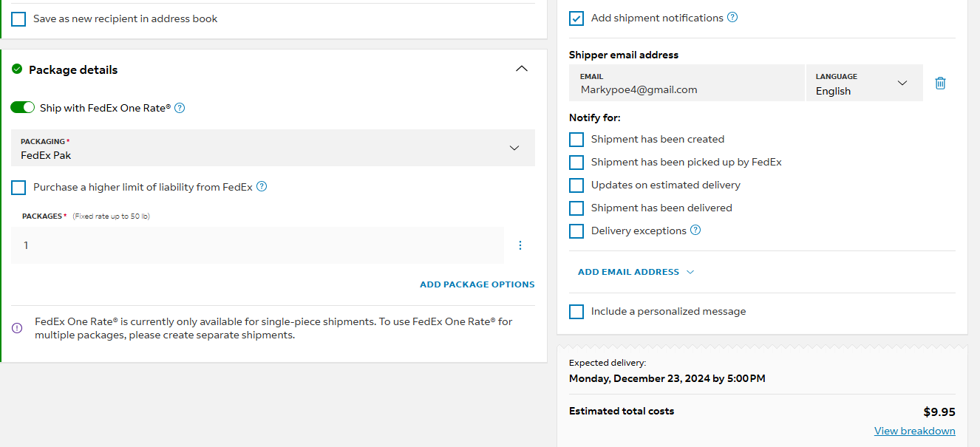Uncheck Add shipment notifications
The height and width of the screenshot is (447, 980).
pyautogui.click(x=576, y=18)
